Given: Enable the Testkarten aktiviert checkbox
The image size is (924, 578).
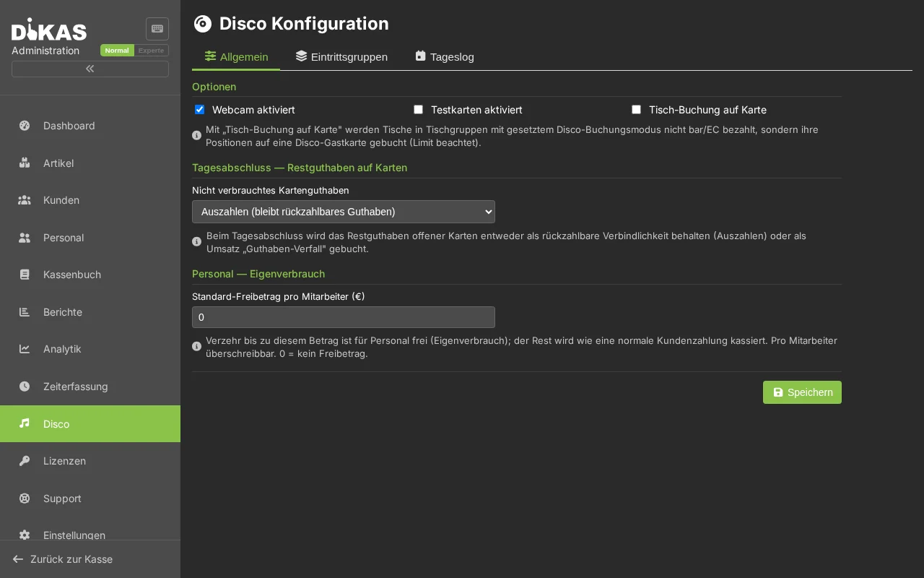Looking at the screenshot, I should point(418,110).
